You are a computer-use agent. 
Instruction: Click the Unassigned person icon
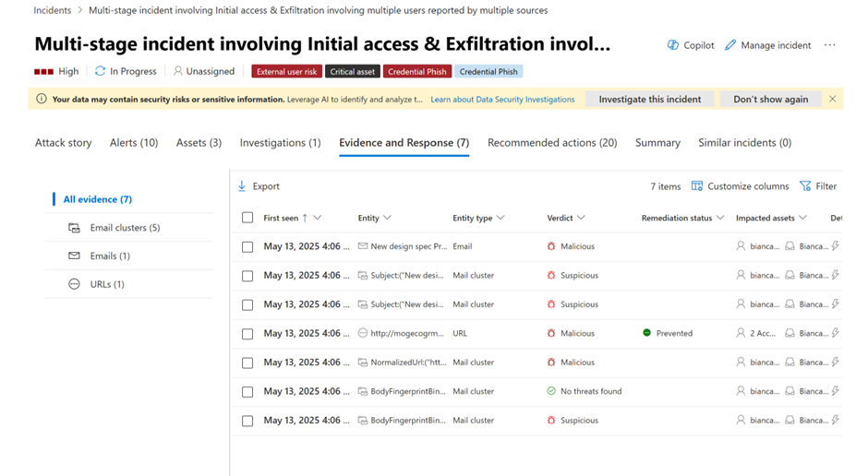[177, 71]
